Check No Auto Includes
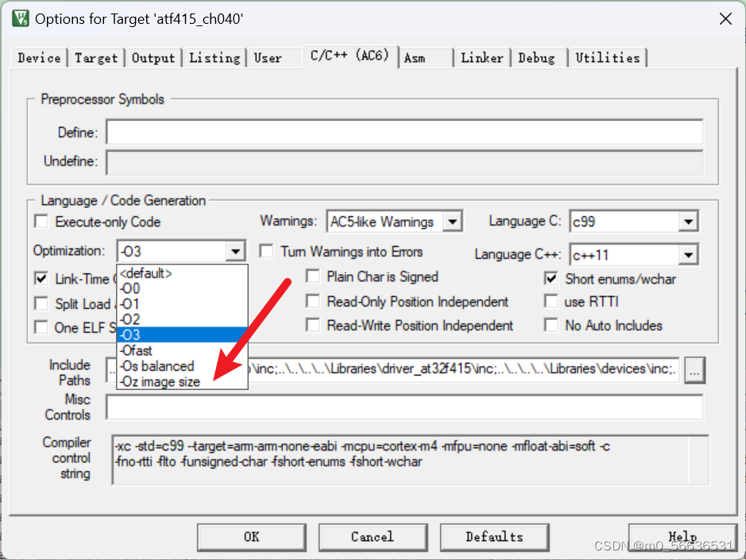Screen dimensions: 746x560 [551, 325]
